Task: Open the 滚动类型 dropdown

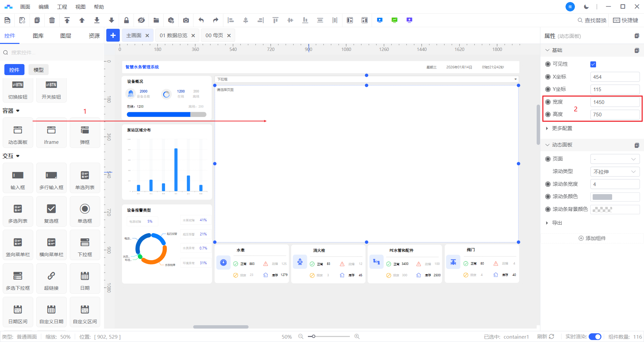Action: pyautogui.click(x=614, y=172)
